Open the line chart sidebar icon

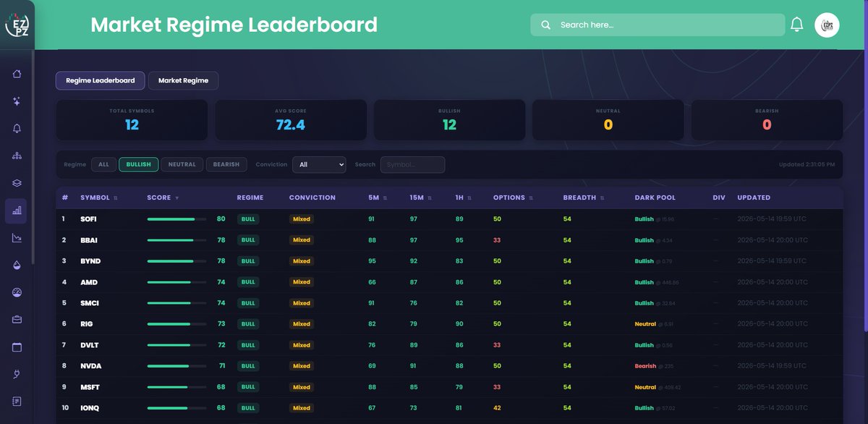point(17,237)
